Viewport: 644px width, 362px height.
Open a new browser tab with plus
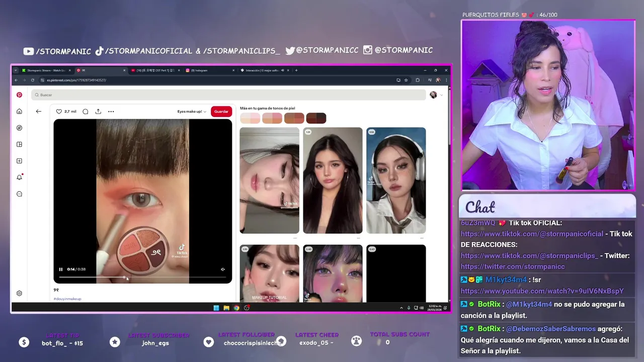pyautogui.click(x=296, y=70)
